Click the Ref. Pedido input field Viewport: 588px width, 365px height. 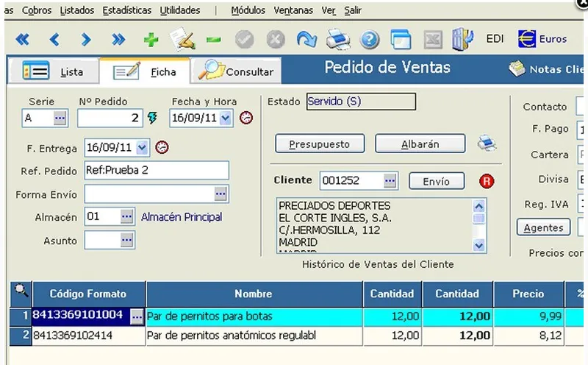coord(157,170)
